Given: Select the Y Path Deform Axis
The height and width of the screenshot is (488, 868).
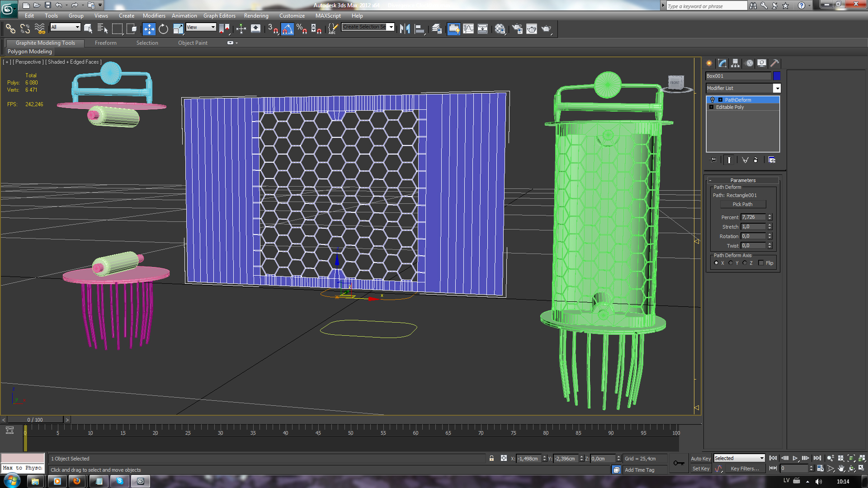Looking at the screenshot, I should pos(731,263).
